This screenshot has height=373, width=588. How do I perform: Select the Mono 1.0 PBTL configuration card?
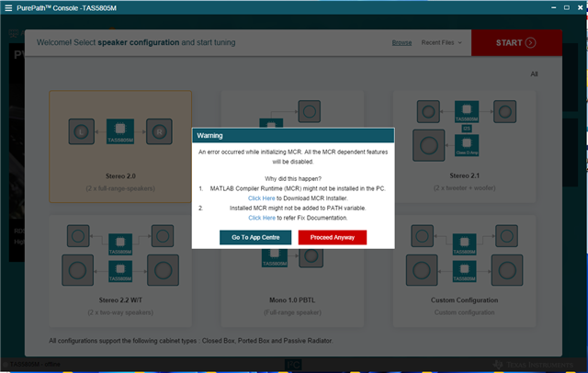(292, 288)
